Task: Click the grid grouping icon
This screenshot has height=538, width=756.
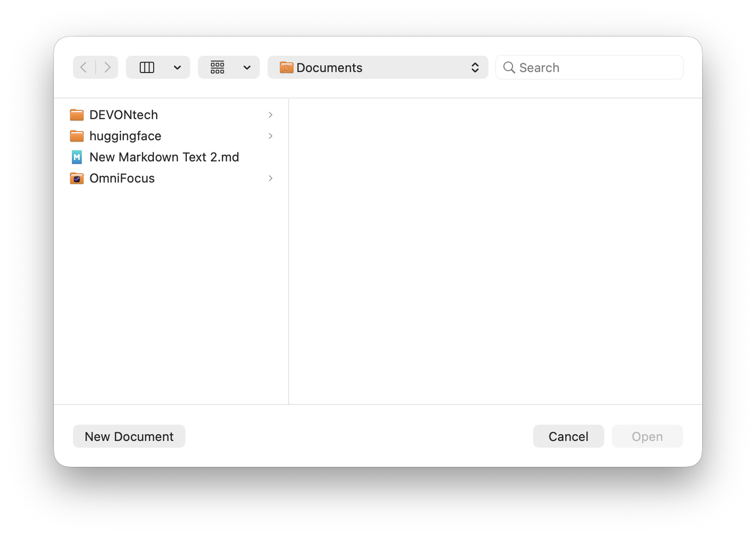Action: (x=218, y=67)
